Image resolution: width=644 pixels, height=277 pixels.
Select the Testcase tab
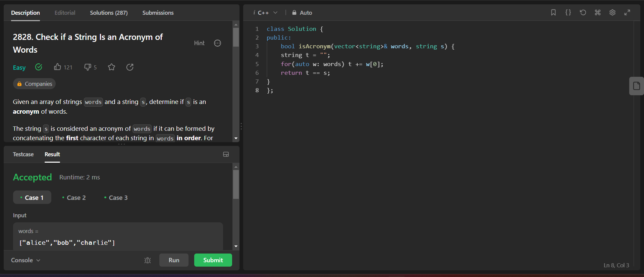[x=23, y=154]
